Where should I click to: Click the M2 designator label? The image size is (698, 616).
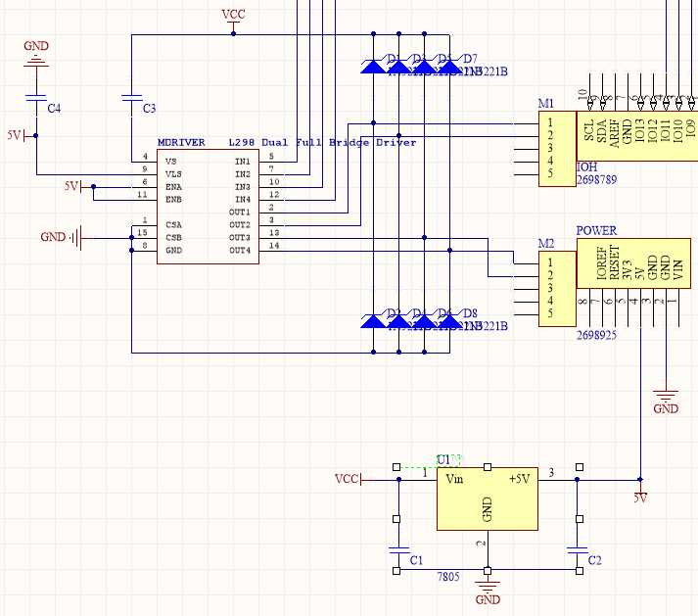click(546, 243)
